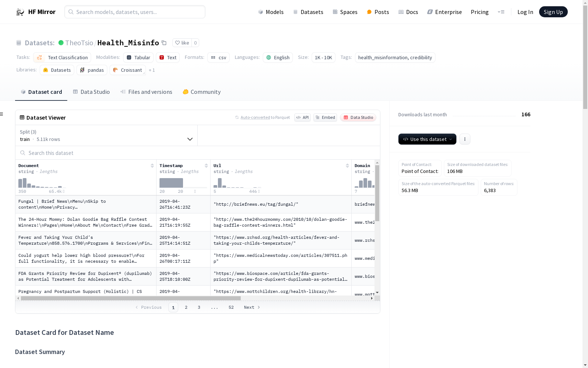The height and width of the screenshot is (368, 588).
Task: Click the TheoTsio user name with avatar
Action: point(76,43)
